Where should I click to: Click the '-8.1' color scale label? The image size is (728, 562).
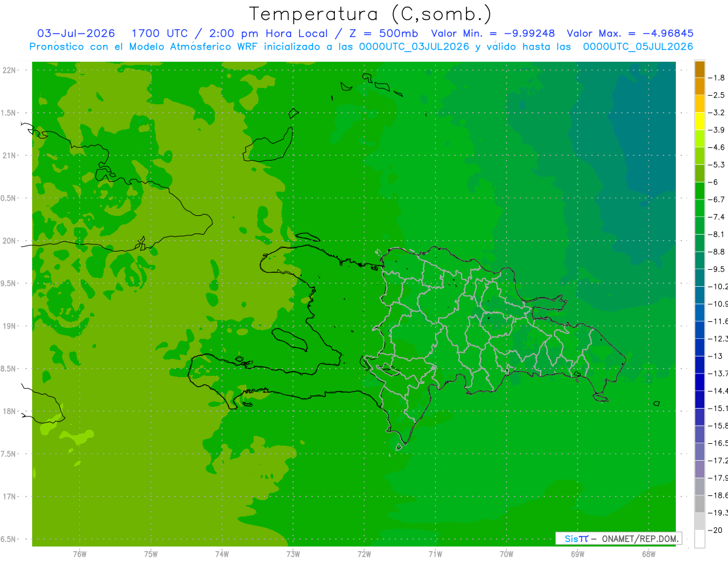[717, 234]
